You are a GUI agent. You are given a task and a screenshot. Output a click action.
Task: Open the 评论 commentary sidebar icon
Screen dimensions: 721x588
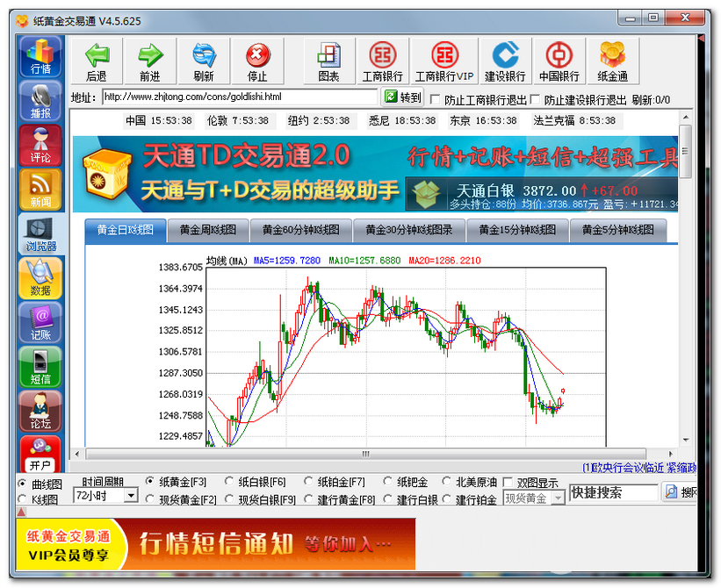click(x=40, y=145)
